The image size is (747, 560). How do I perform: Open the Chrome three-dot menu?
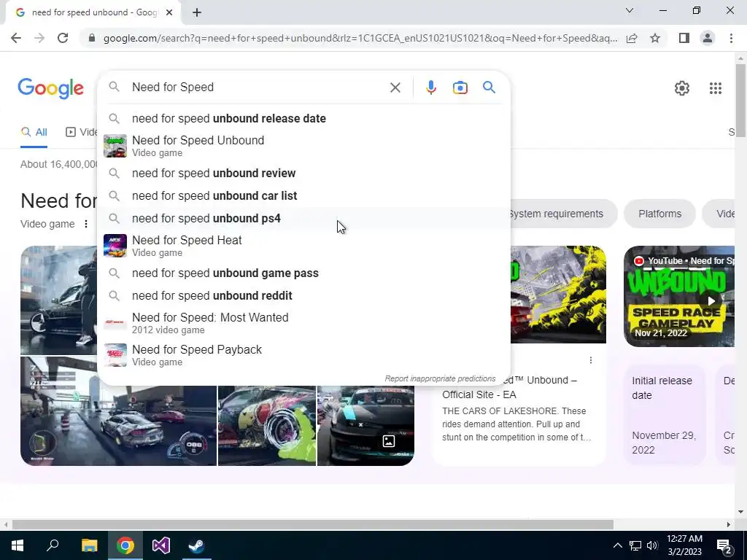coord(731,38)
